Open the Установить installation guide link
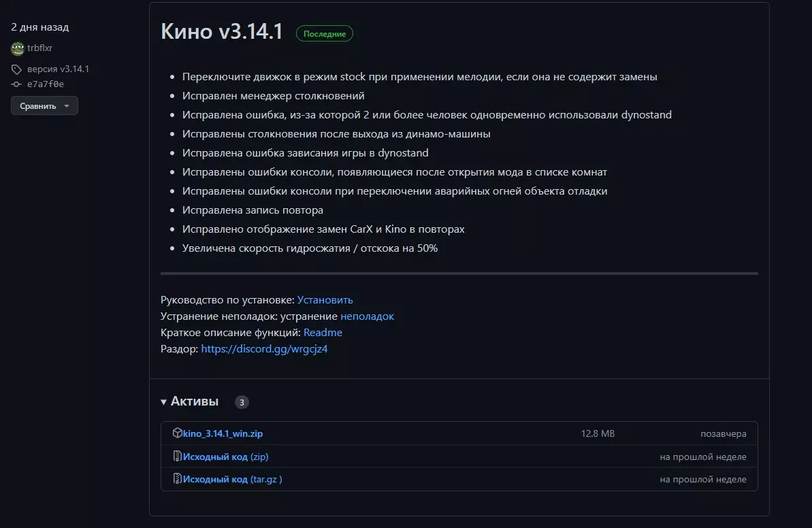The image size is (812, 528). click(x=325, y=300)
